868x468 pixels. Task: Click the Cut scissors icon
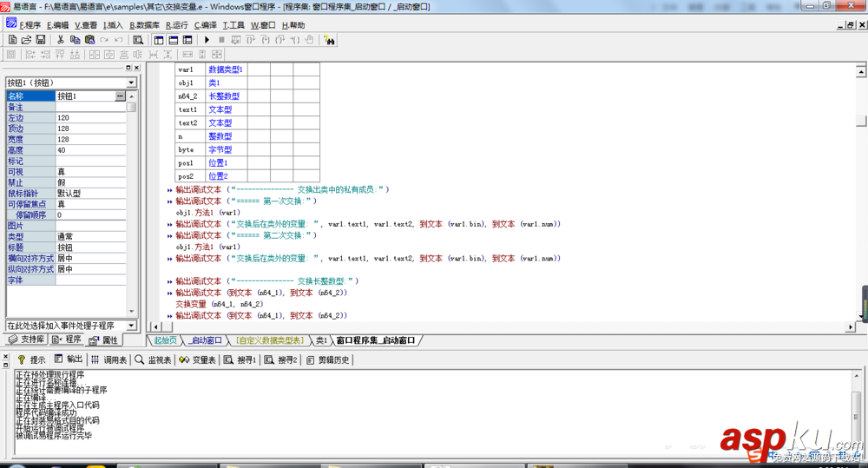pos(61,40)
